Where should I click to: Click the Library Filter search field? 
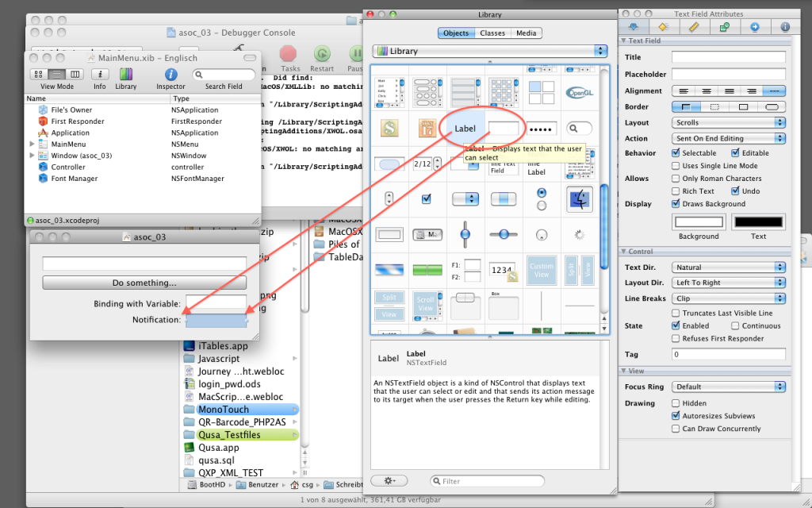(x=488, y=481)
